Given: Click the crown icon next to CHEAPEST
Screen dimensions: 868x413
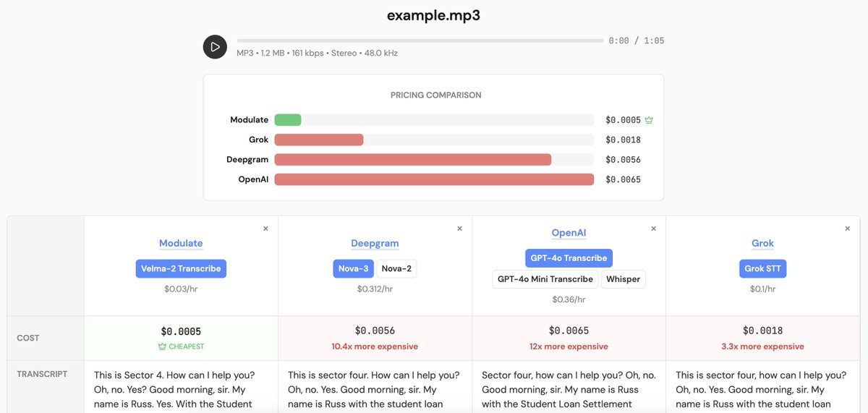Looking at the screenshot, I should [x=162, y=346].
